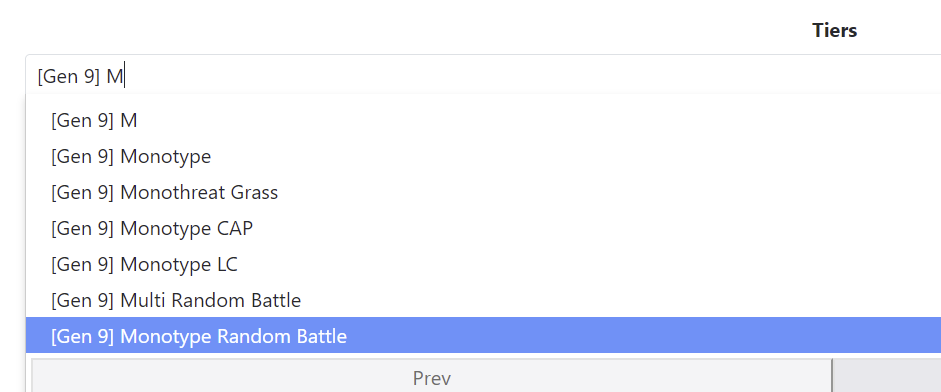Go to previous page with Prev

[x=431, y=376]
